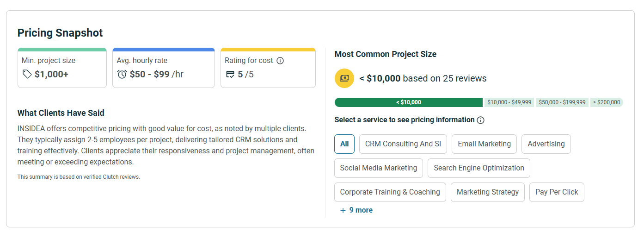Click the green < $10,000 bar segment
Image resolution: width=644 pixels, height=239 pixels.
tap(409, 102)
